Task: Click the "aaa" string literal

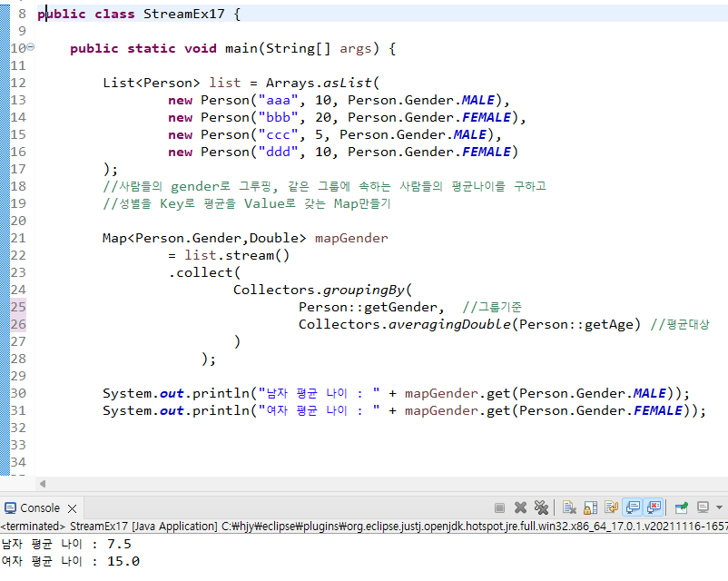Action: click(278, 101)
